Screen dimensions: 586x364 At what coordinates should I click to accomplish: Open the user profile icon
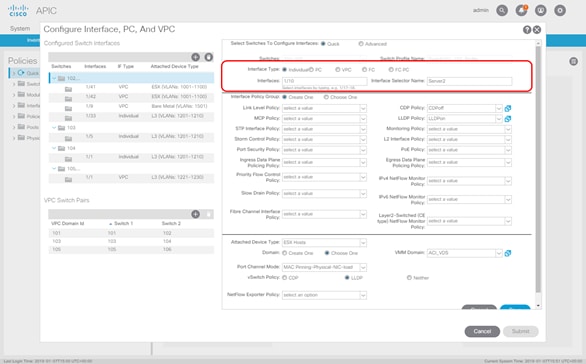click(x=541, y=10)
